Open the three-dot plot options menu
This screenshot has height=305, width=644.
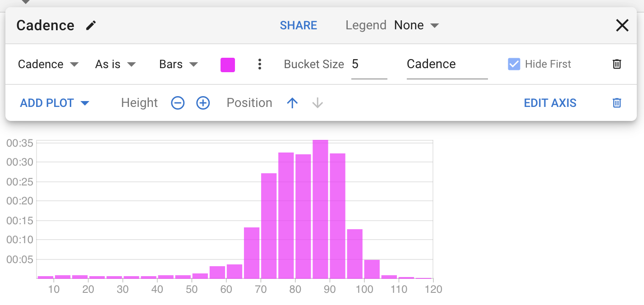click(259, 64)
